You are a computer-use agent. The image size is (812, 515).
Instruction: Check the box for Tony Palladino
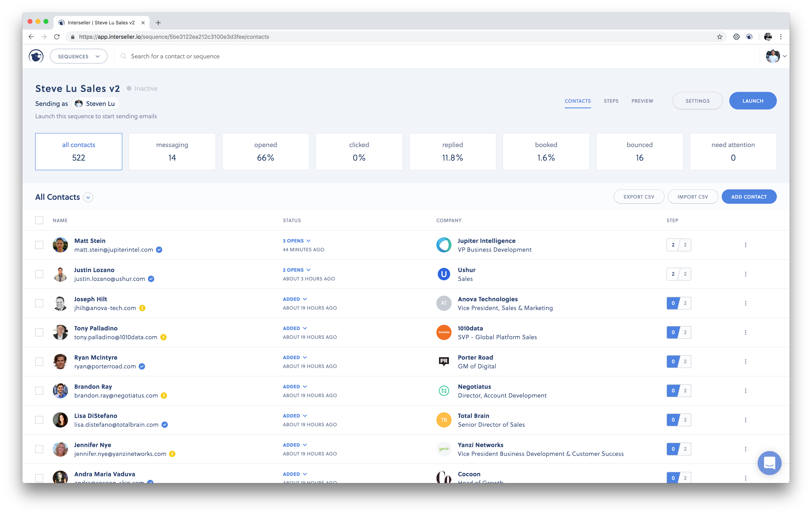(x=39, y=332)
